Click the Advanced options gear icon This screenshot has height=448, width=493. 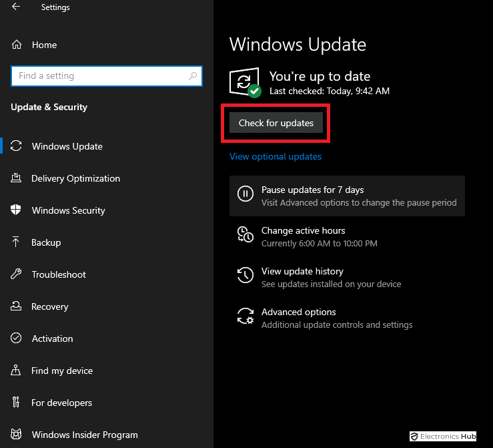point(245,316)
